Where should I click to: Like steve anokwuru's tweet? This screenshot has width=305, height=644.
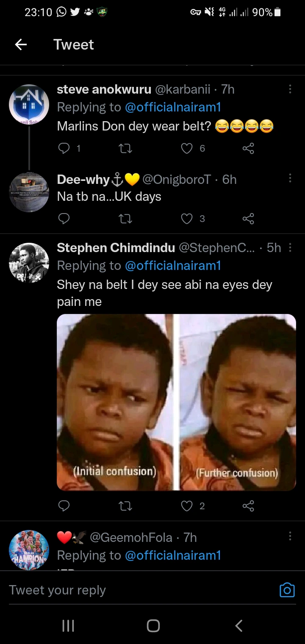pos(187,148)
